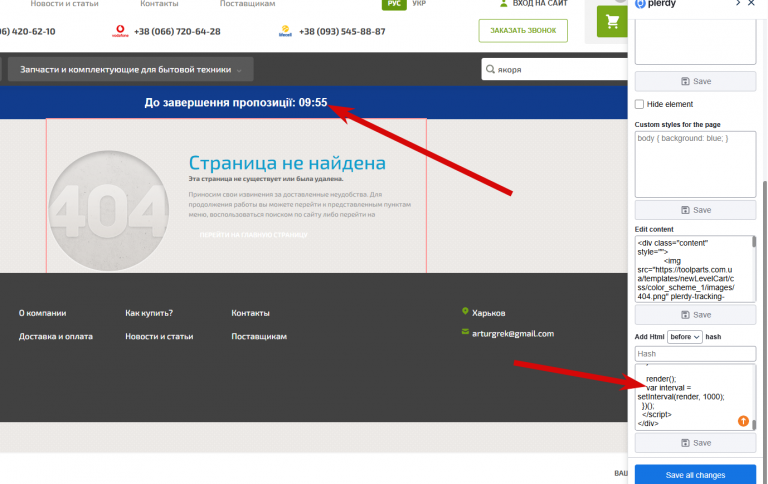
Task: Open footer link О компании
Action: click(x=43, y=313)
